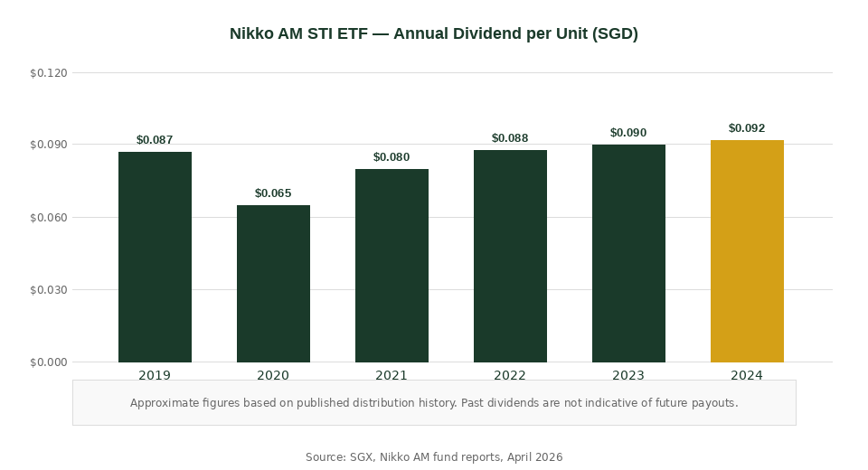Click the gold 2024 dividend bar

(x=748, y=251)
